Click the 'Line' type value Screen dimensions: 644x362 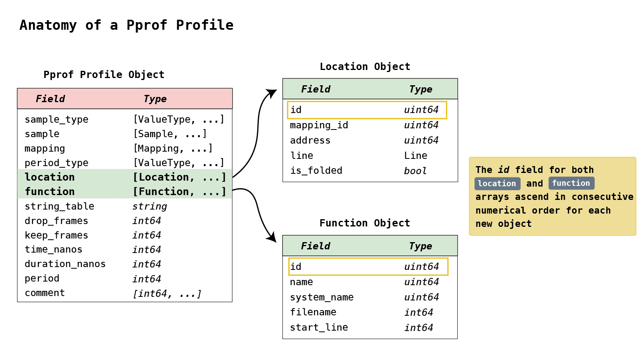tap(416, 156)
